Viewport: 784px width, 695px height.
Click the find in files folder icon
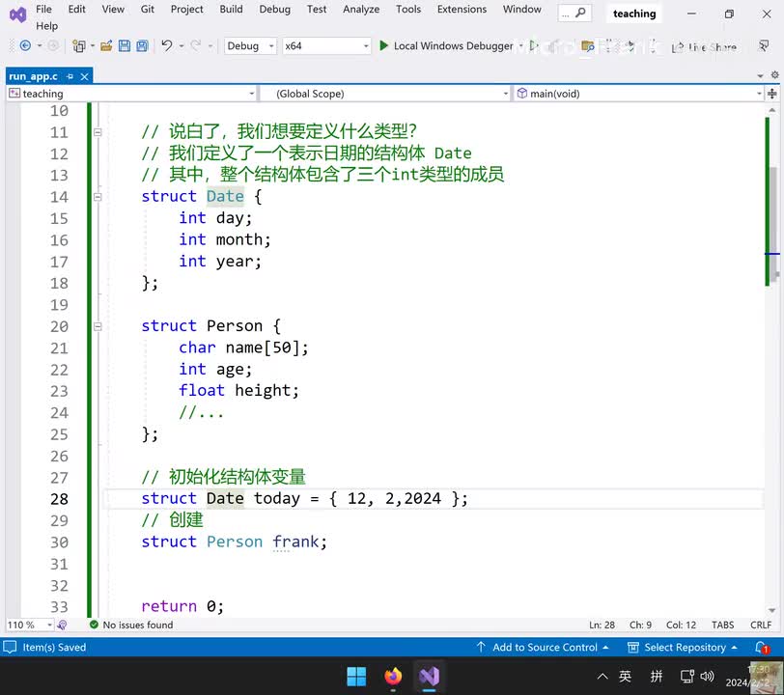[x=587, y=46]
